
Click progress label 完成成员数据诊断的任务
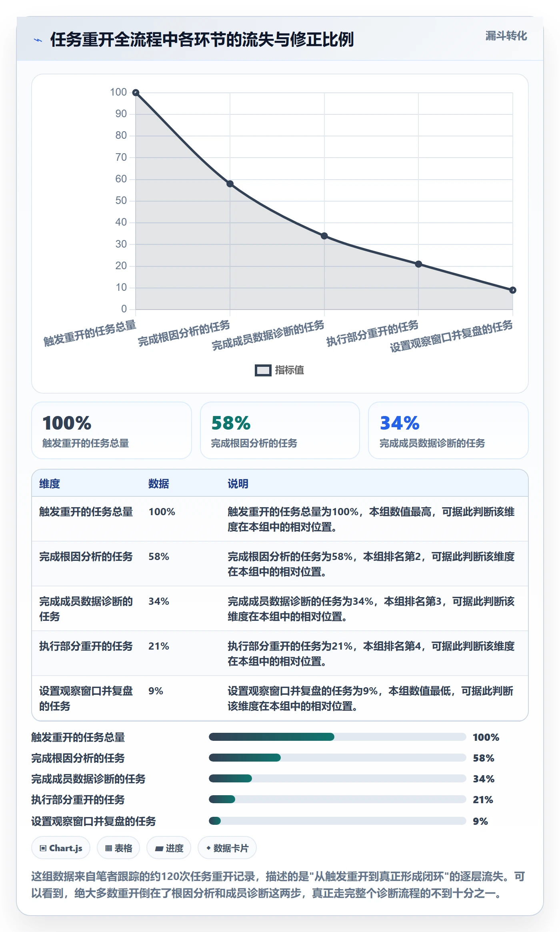point(88,779)
